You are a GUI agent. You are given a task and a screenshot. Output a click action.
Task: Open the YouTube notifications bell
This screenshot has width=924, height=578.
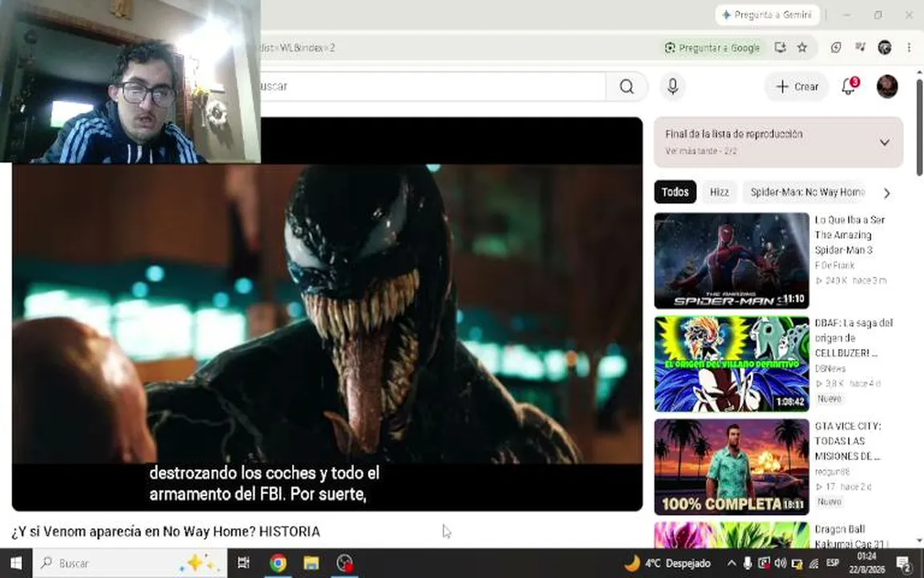[849, 87]
